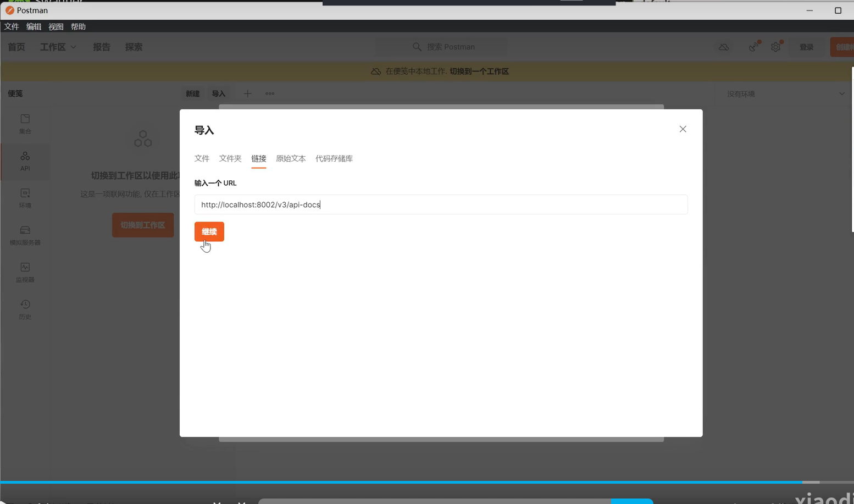
Task: Expand the 没有环境 environment dropdown
Action: (785, 94)
